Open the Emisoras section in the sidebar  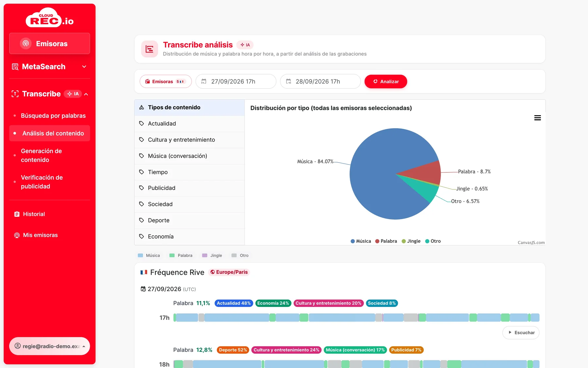[x=50, y=44]
